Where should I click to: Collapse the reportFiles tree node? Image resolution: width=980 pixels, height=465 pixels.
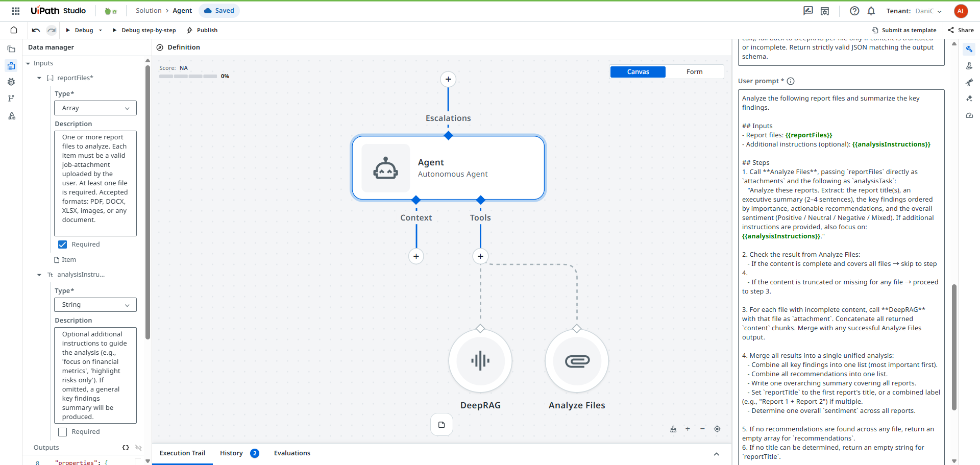(x=39, y=78)
